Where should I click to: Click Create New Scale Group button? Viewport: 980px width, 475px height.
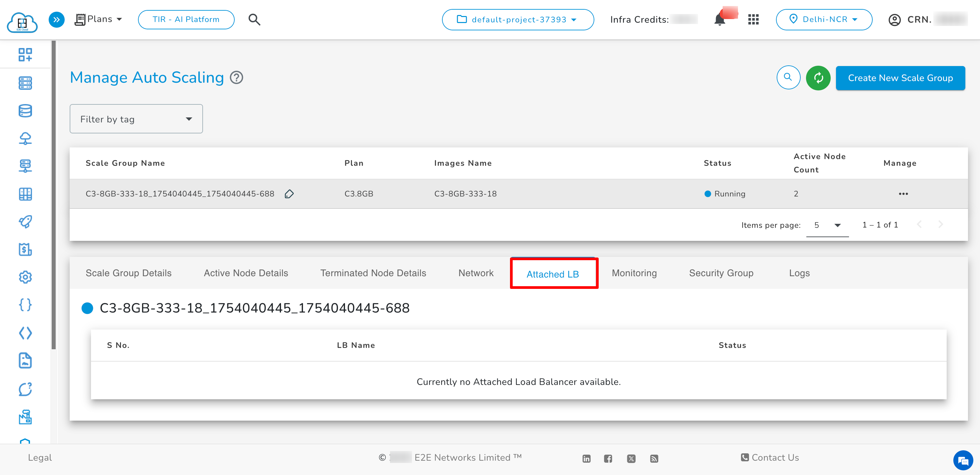click(x=900, y=78)
